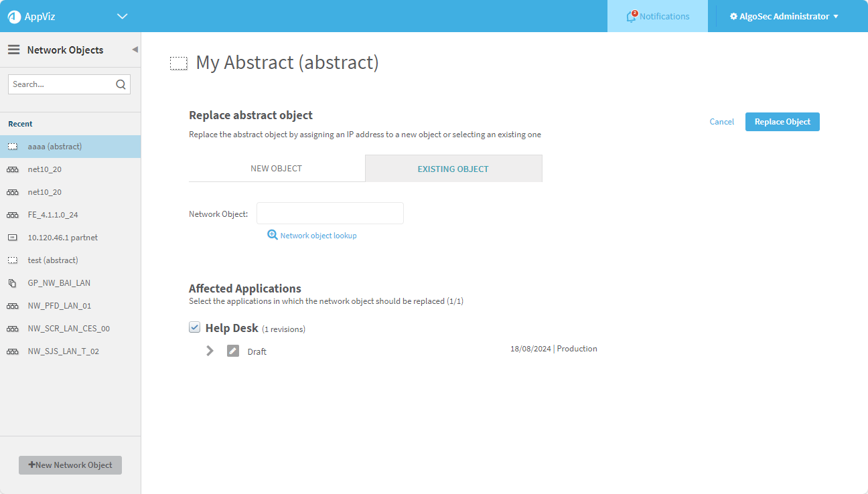The width and height of the screenshot is (868, 494).
Task: Open the Notifications bell icon
Action: pyautogui.click(x=631, y=17)
